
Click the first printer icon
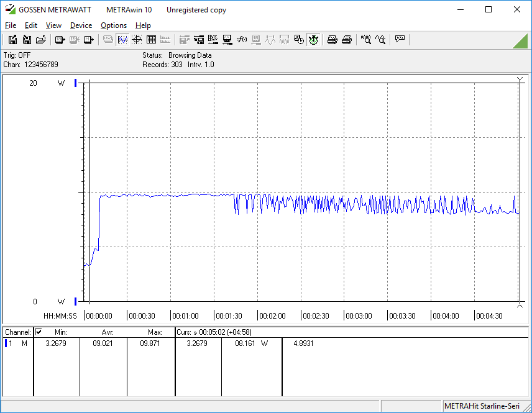(x=332, y=40)
